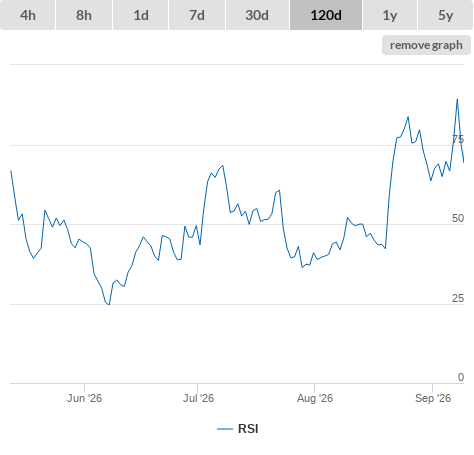The image size is (474, 455).
Task: Open the 7d time range view
Action: coord(197,15)
